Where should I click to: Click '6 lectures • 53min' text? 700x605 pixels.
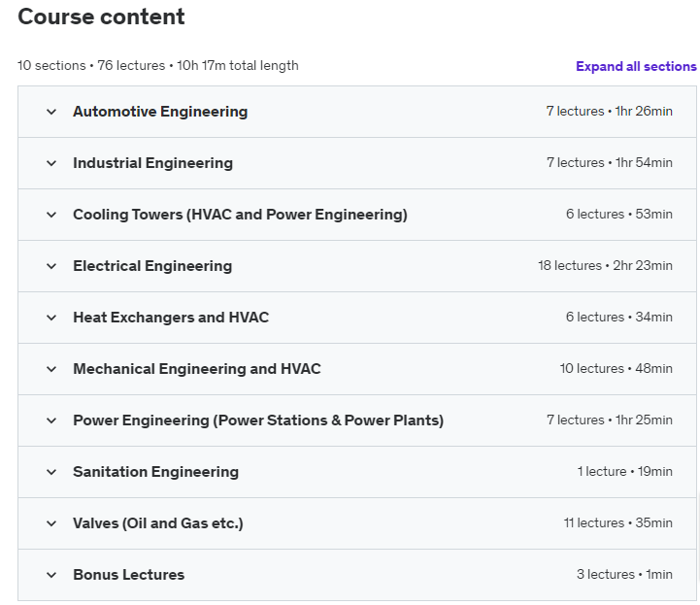point(619,214)
